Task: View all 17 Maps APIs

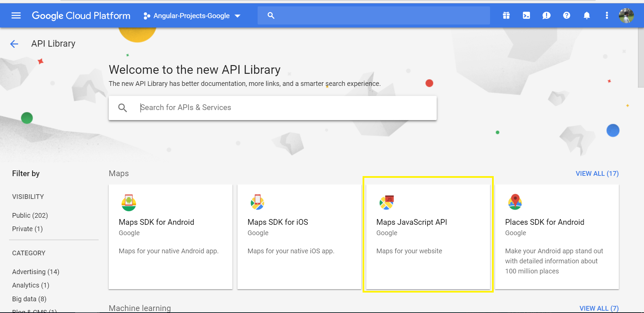Action: click(x=597, y=173)
